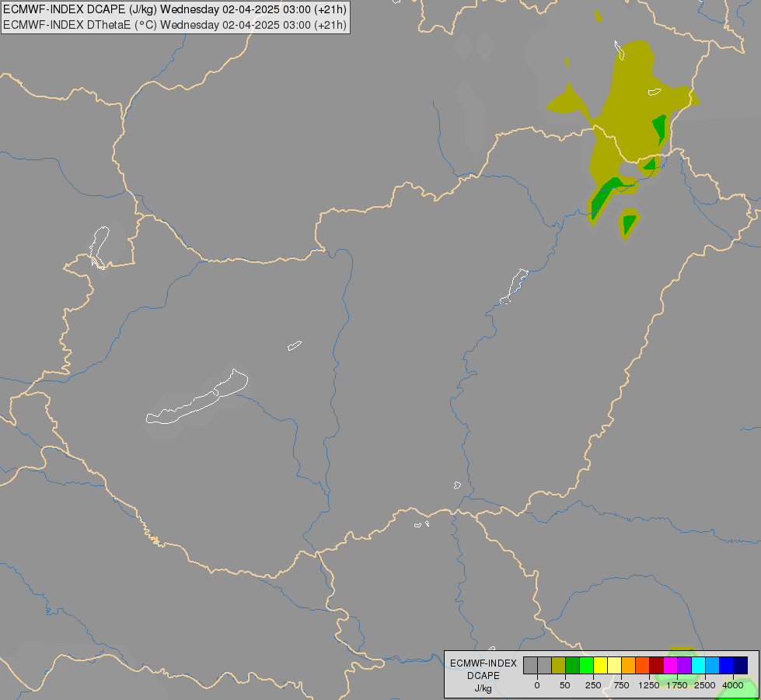
Task: Click "ECMWF-INDEX" text inside the legend box
Action: tap(483, 663)
